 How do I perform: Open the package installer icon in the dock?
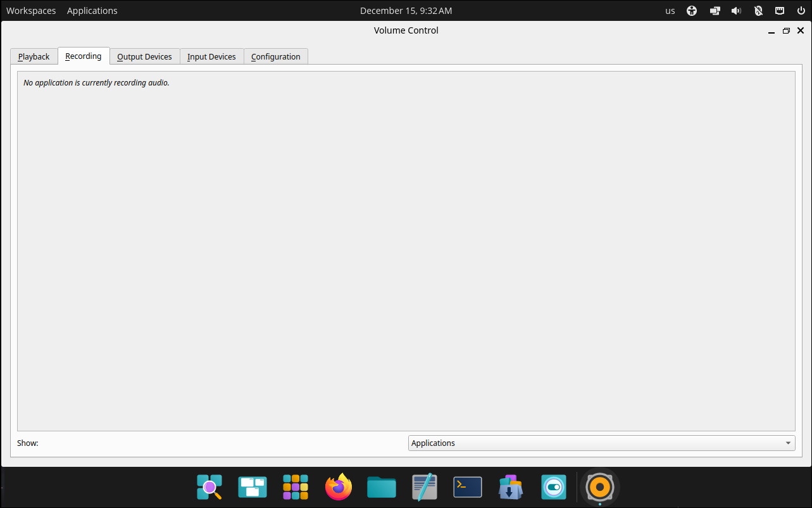tap(510, 487)
